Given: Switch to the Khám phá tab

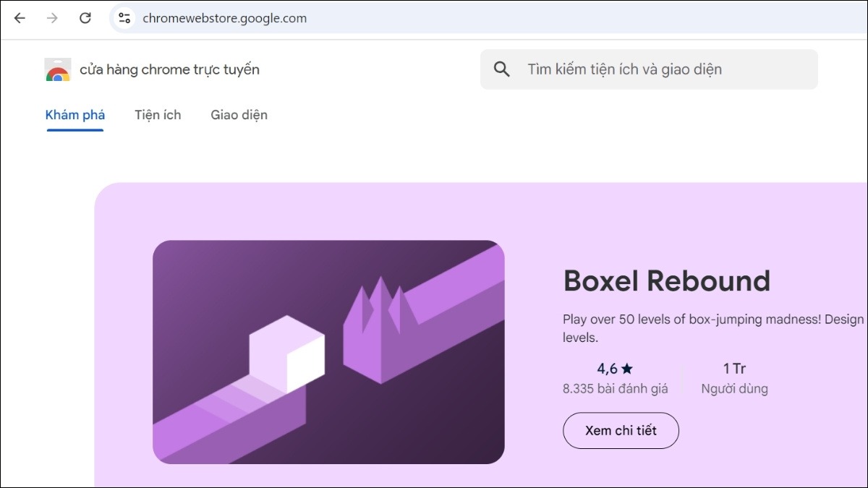Looking at the screenshot, I should pos(75,115).
